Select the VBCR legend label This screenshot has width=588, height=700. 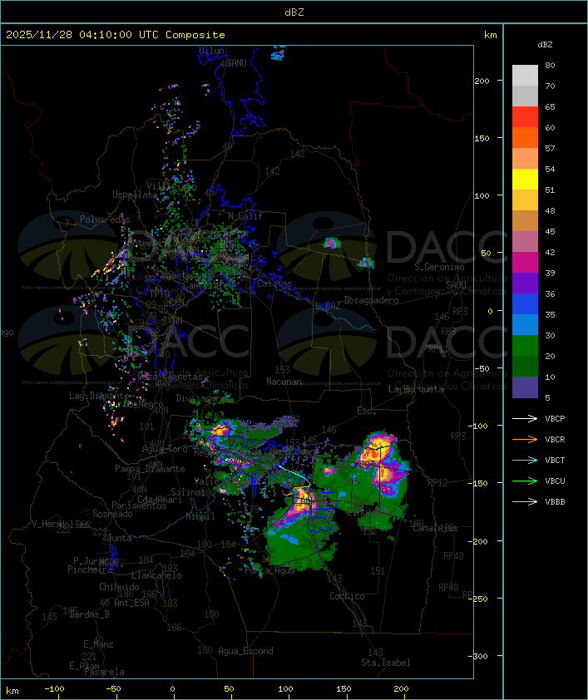555,440
